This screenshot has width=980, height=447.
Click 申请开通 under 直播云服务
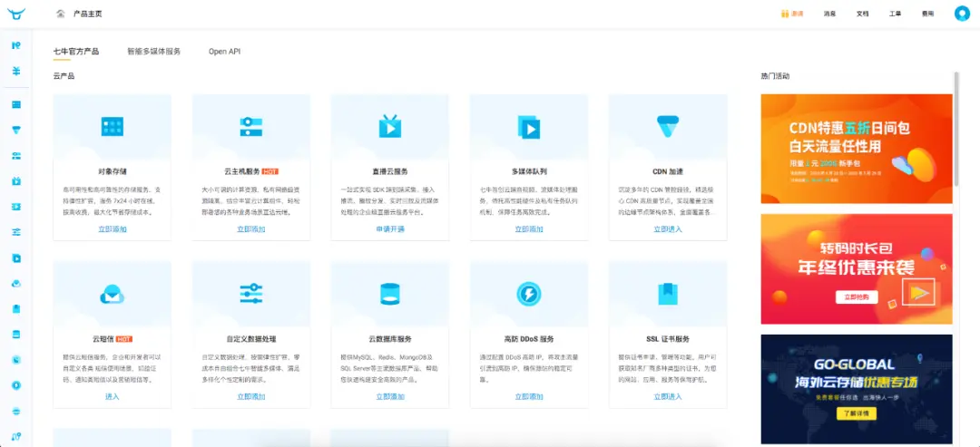coord(390,229)
